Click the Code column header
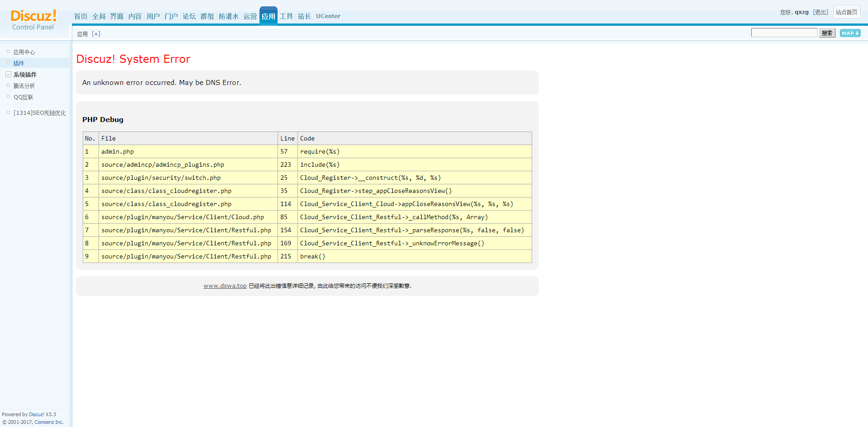Viewport: 868px width, 427px height. (415, 138)
